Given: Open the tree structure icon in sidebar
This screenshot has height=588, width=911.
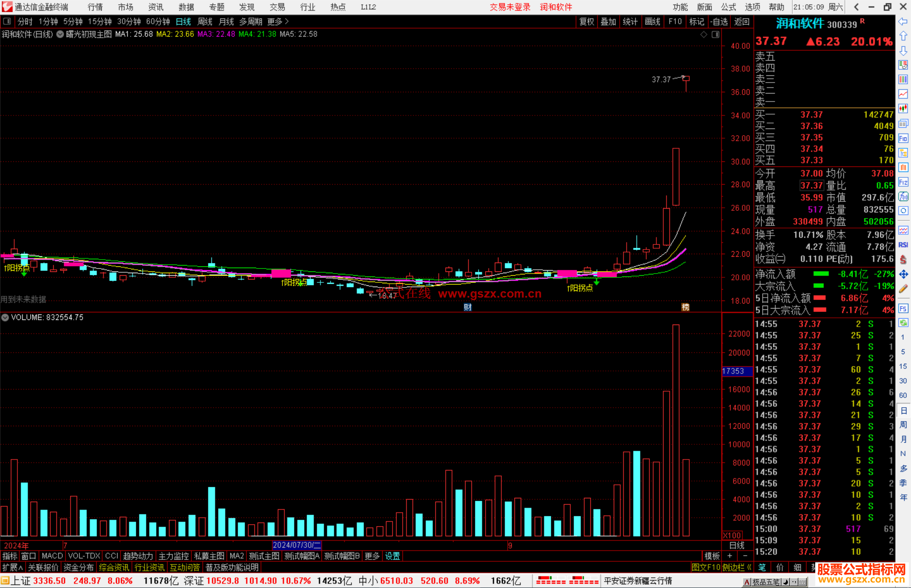Looking at the screenshot, I should click(x=903, y=153).
